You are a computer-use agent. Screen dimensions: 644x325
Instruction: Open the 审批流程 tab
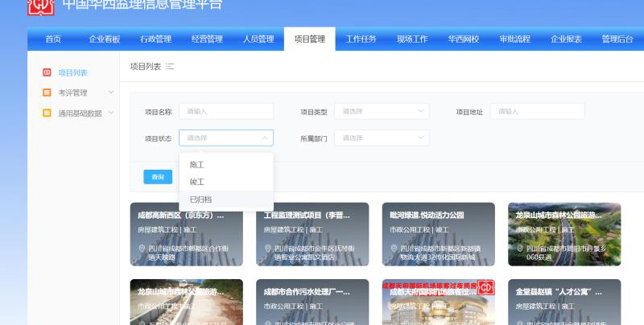pyautogui.click(x=515, y=39)
